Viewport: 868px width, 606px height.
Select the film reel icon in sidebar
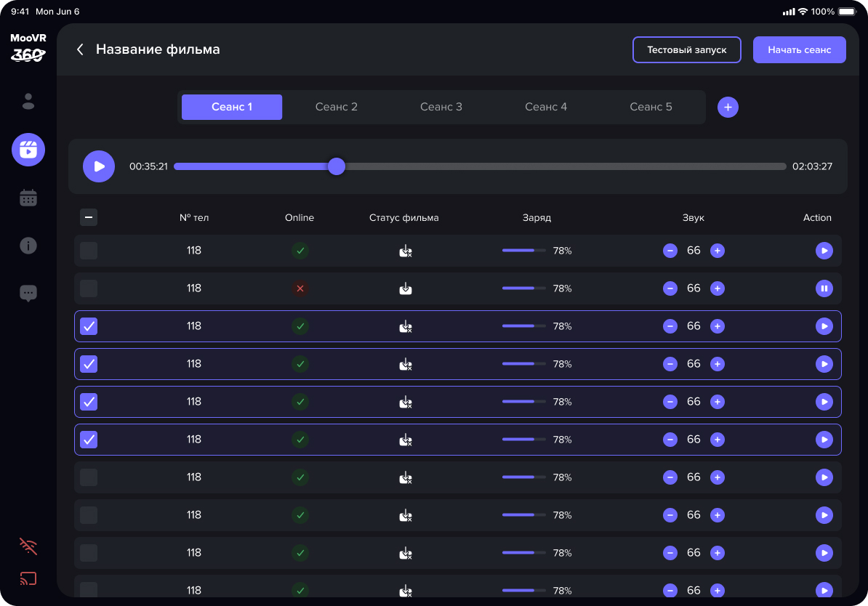(x=28, y=150)
